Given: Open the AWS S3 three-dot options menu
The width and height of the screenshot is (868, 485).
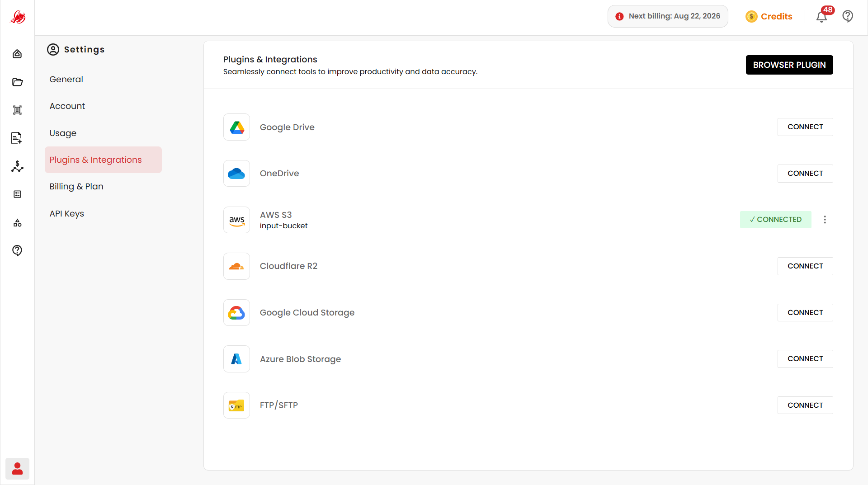Looking at the screenshot, I should tap(825, 220).
